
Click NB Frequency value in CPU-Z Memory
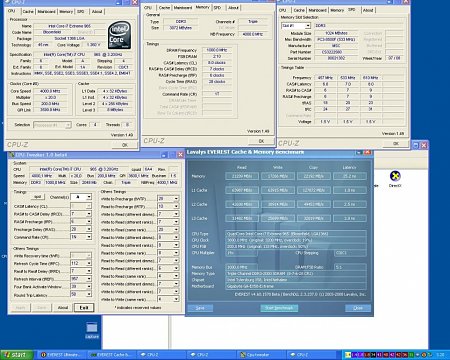pos(253,34)
